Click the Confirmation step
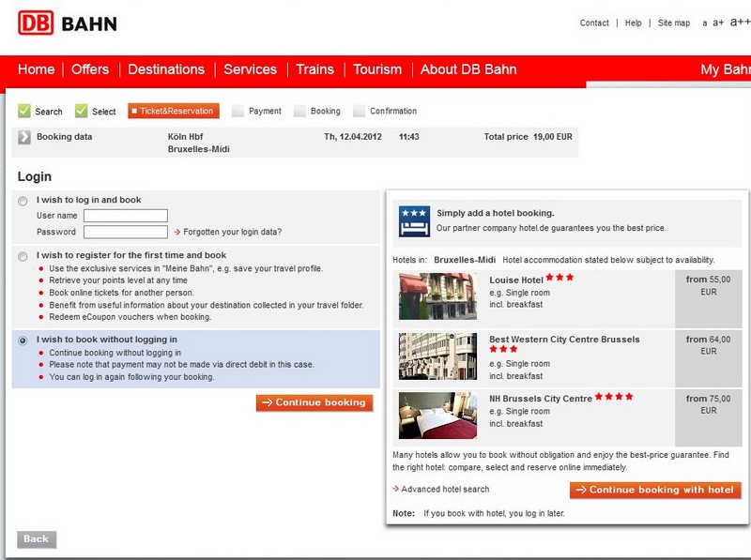 click(385, 111)
